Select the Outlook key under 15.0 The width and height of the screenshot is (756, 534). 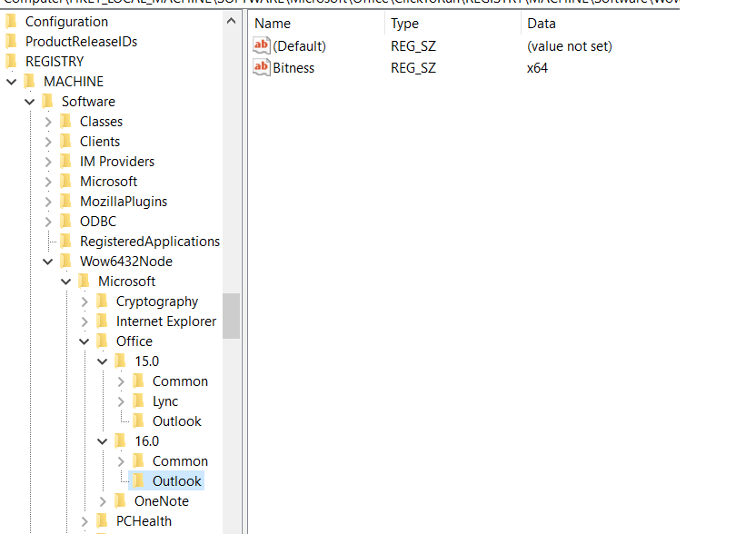pyautogui.click(x=176, y=421)
